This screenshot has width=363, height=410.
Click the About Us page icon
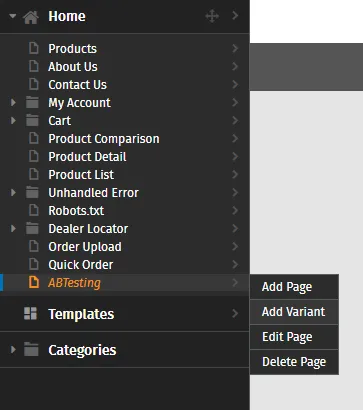coord(33,66)
